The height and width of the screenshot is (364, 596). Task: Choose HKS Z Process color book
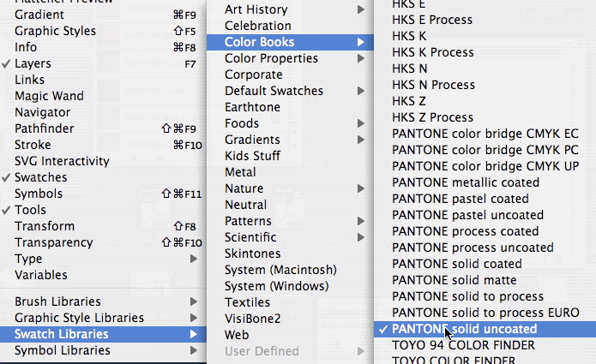coord(485,117)
